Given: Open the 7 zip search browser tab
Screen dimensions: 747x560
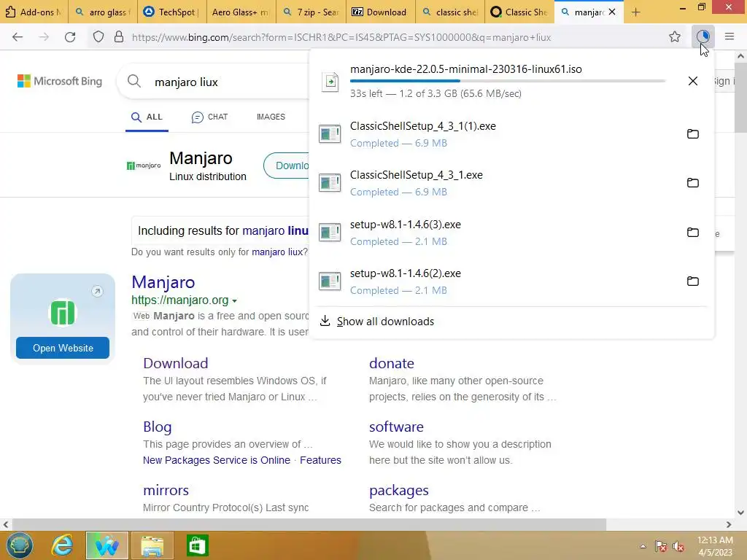Looking at the screenshot, I should tap(310, 12).
